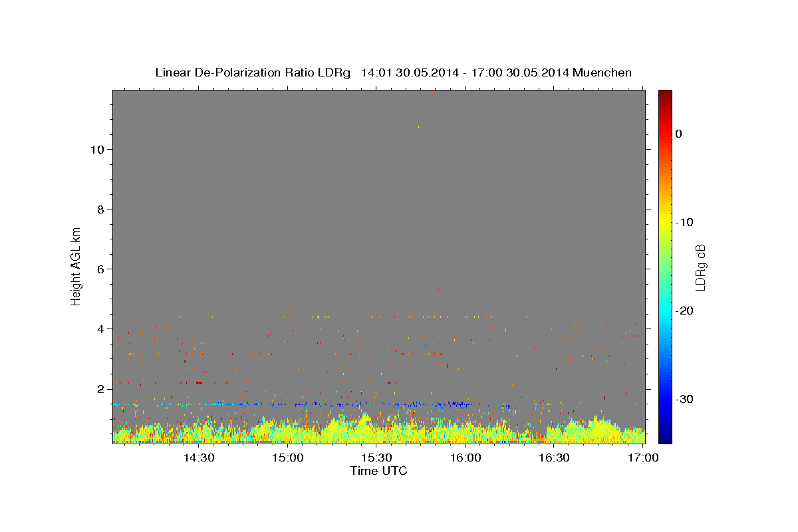Pick the dark blue bottom of the colorbar
Image resolution: width=798 pixels, height=532 pixels.
665,438
